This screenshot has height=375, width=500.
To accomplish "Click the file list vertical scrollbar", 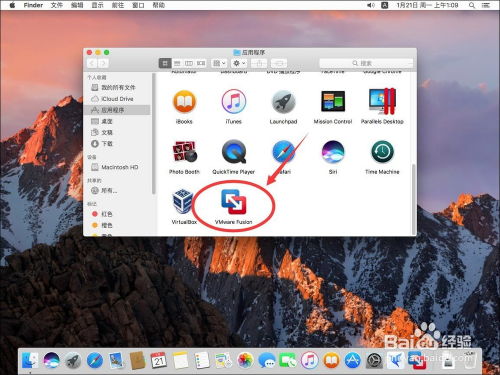I will (414, 199).
